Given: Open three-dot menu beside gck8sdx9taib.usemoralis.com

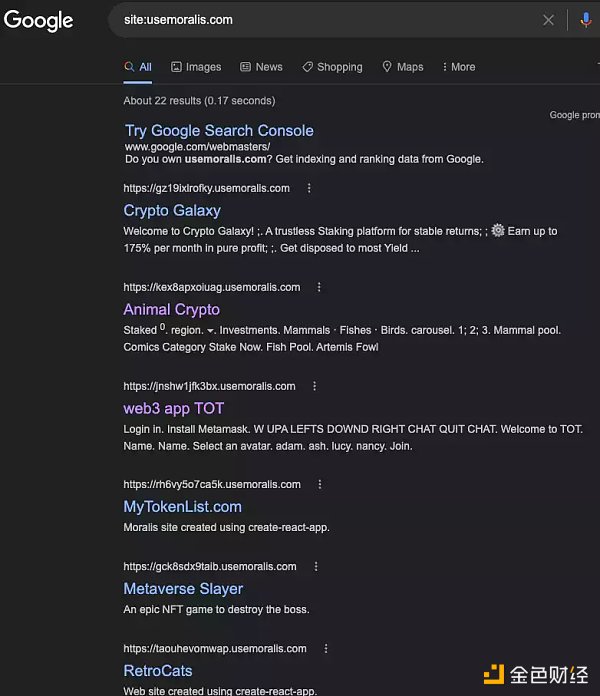Looking at the screenshot, I should pyautogui.click(x=316, y=566).
